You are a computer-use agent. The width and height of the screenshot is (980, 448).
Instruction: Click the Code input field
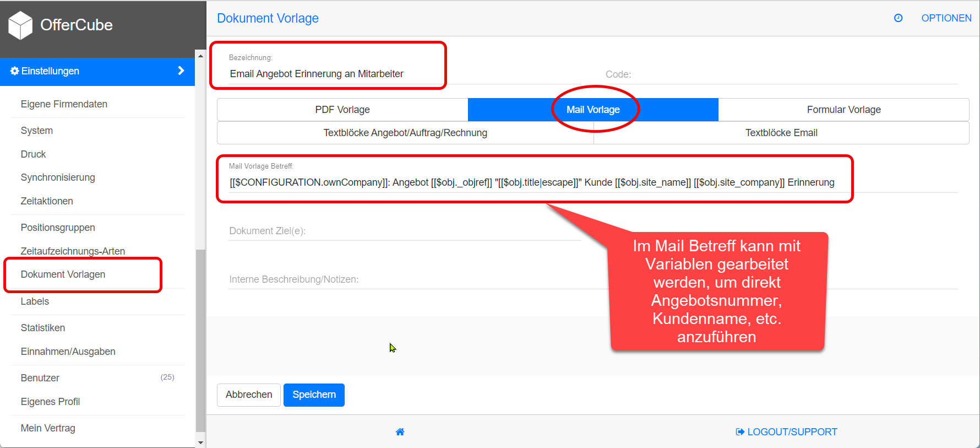click(x=782, y=74)
